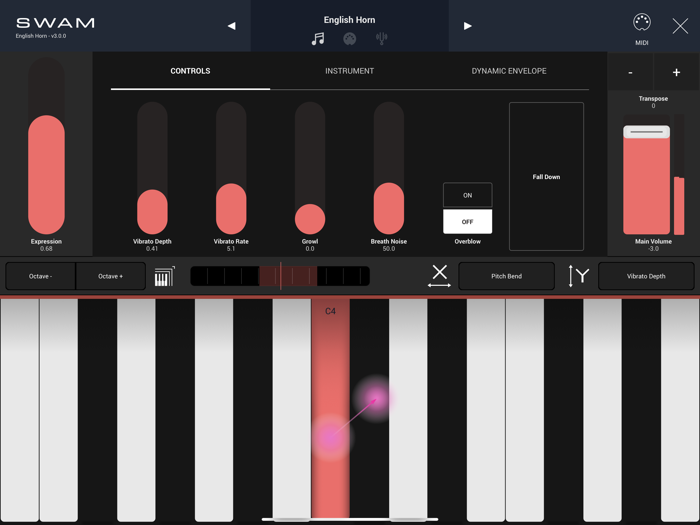Click the Growl slider
The height and width of the screenshot is (525, 700).
click(310, 168)
